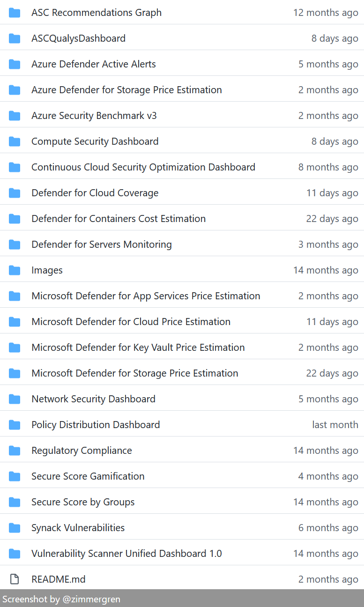Open the README.md file link

coord(58,579)
